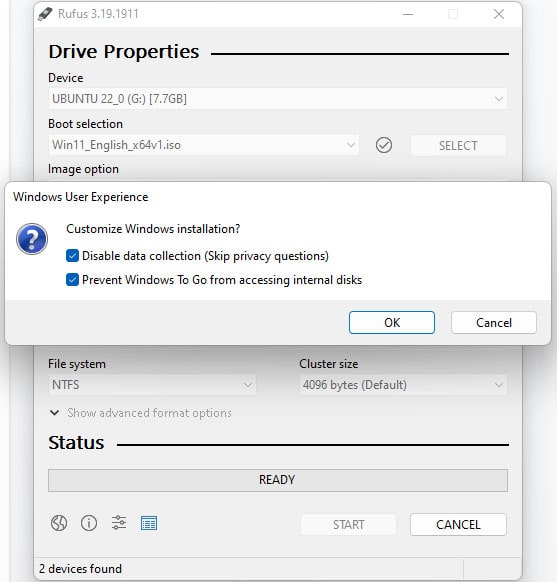Click the CANCEL button in Rufus
The width and height of the screenshot is (557, 582).
pyautogui.click(x=458, y=524)
